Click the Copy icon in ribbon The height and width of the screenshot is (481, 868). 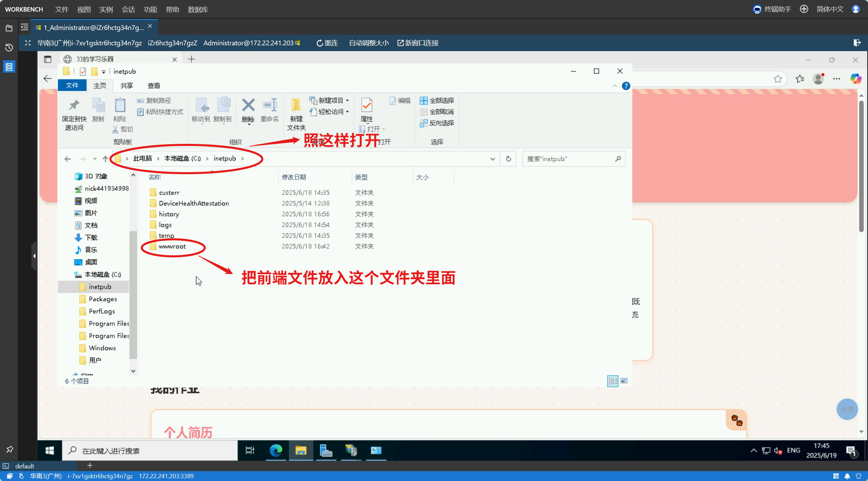click(98, 105)
